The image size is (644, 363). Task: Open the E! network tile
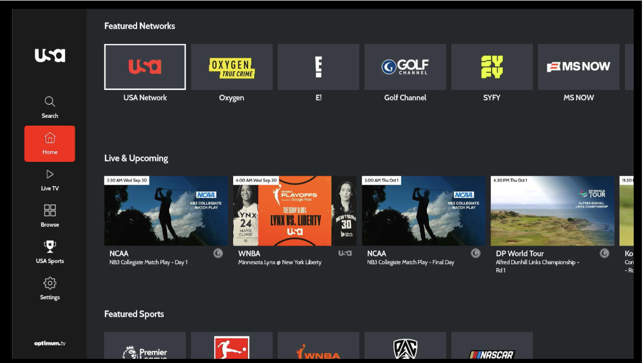coord(318,67)
